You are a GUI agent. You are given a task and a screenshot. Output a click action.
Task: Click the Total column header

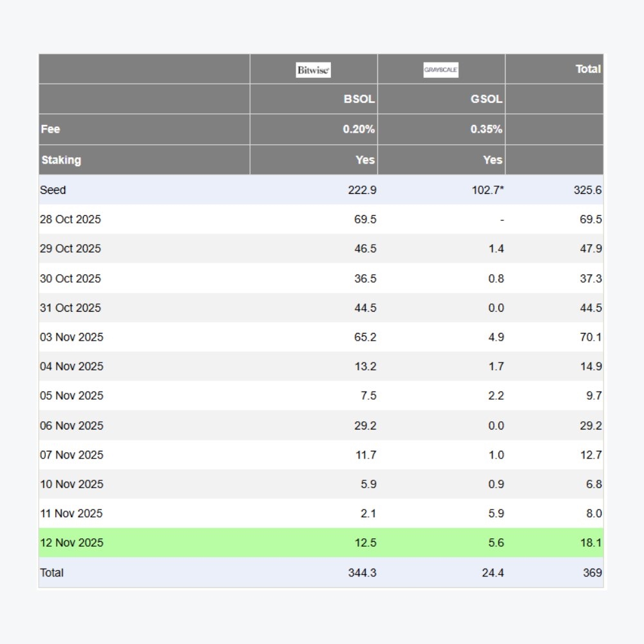point(587,69)
